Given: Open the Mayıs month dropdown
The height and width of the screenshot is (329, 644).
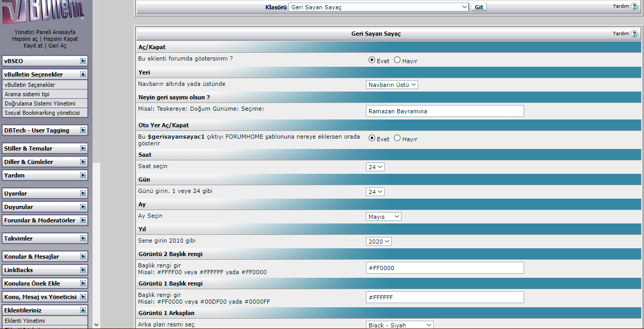Looking at the screenshot, I should tap(384, 217).
